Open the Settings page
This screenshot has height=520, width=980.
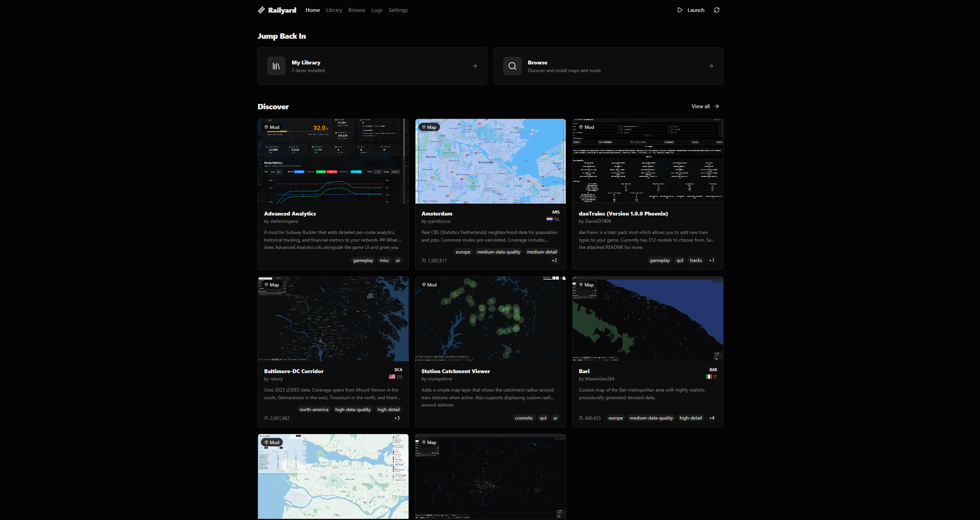coord(398,10)
